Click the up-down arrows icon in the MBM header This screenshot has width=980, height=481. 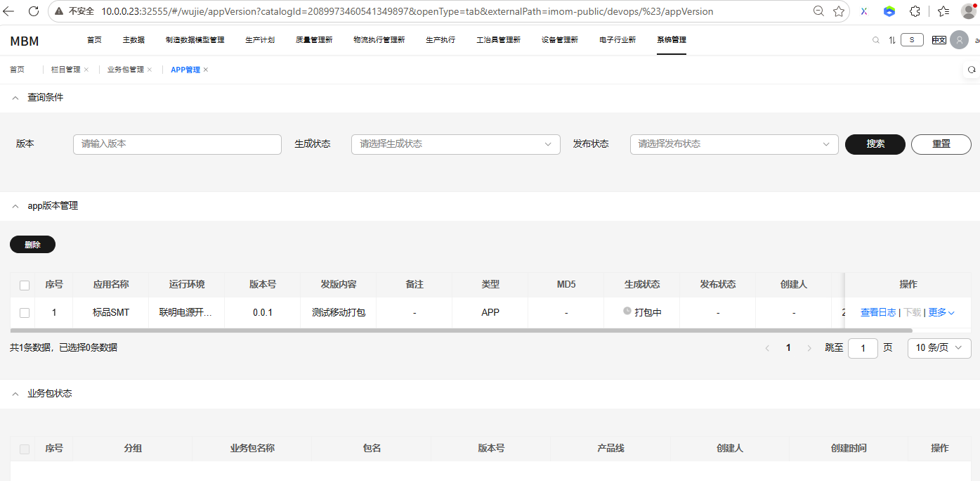[x=892, y=40]
